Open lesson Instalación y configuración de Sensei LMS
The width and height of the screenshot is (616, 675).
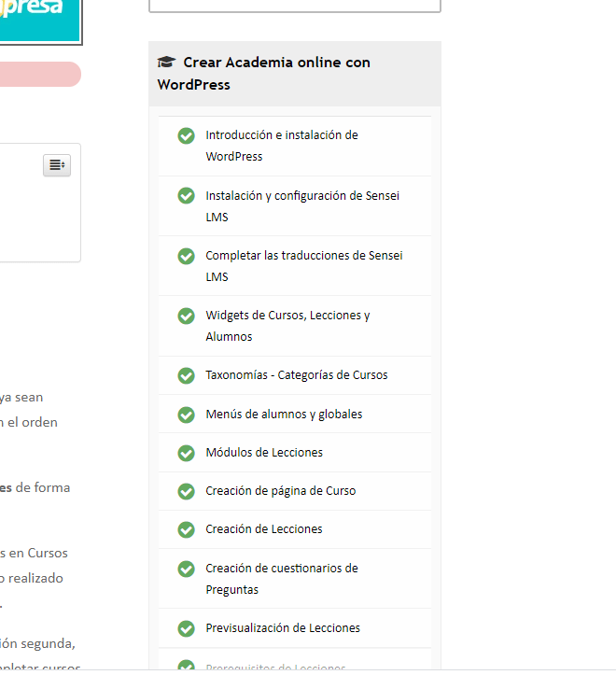point(302,206)
